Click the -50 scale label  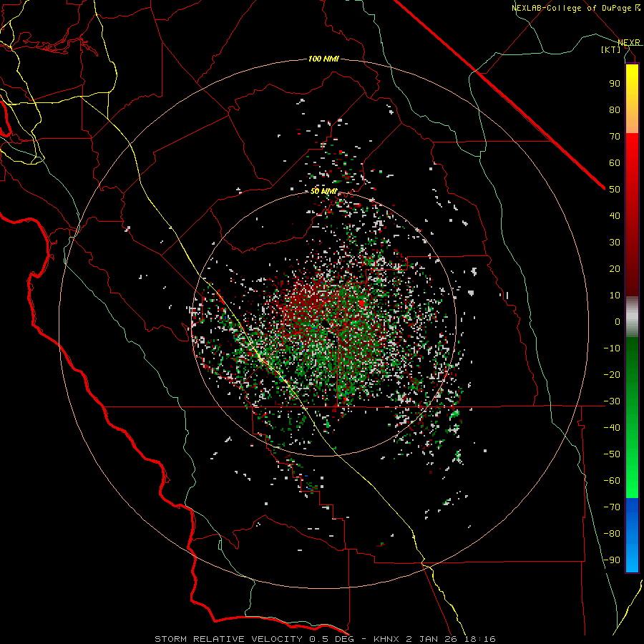(612, 454)
